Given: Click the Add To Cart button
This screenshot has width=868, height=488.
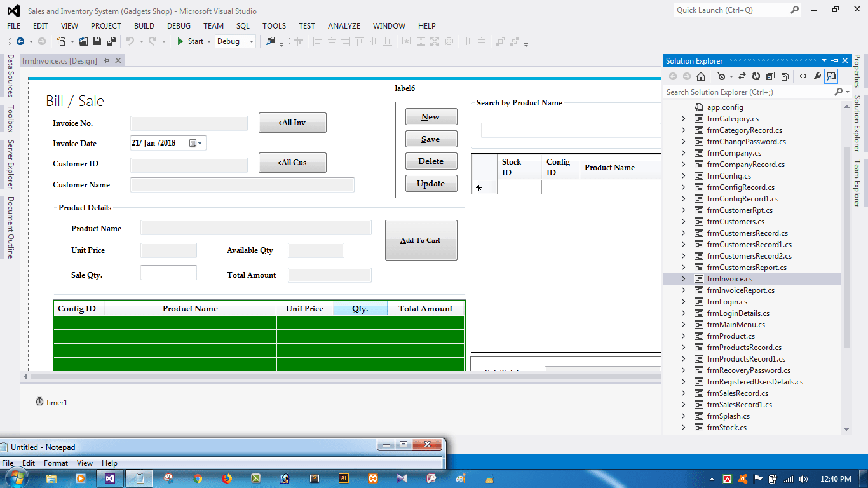Looking at the screenshot, I should 421,240.
